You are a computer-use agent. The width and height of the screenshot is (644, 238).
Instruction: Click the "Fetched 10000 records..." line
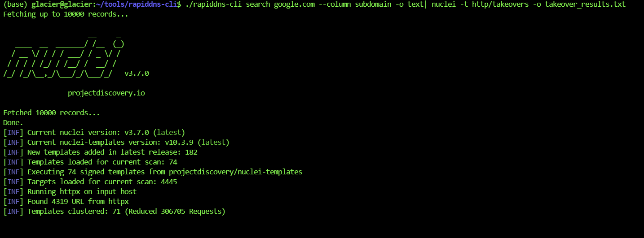[52, 113]
